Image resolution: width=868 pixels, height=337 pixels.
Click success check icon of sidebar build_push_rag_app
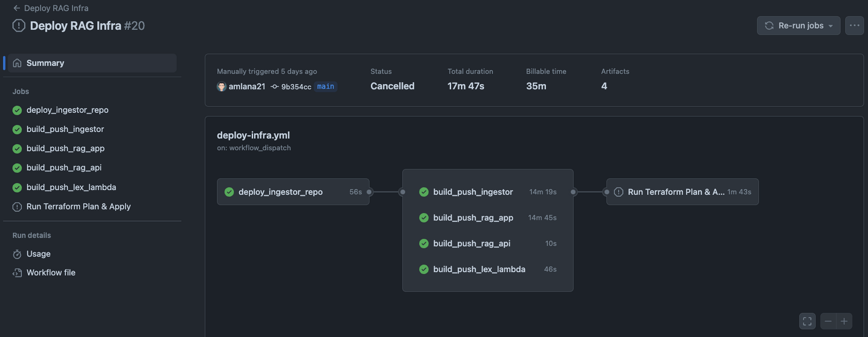coord(17,149)
